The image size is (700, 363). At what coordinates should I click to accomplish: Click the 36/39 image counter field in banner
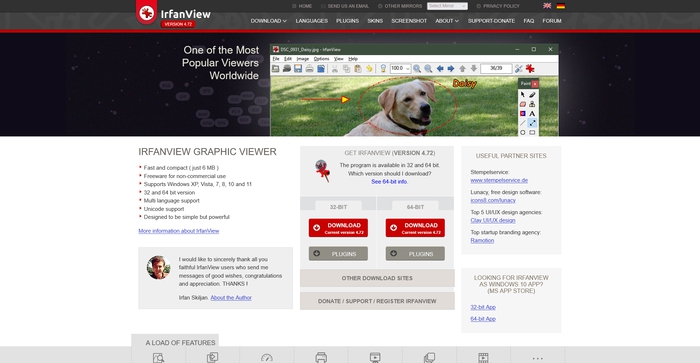pyautogui.click(x=496, y=68)
